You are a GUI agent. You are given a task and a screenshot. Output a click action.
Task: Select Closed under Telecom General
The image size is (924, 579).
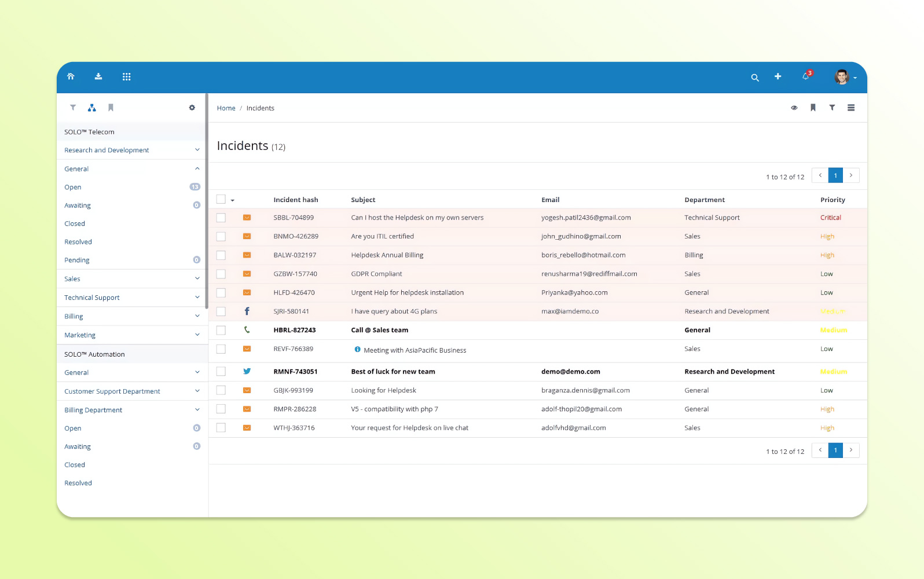[75, 223]
